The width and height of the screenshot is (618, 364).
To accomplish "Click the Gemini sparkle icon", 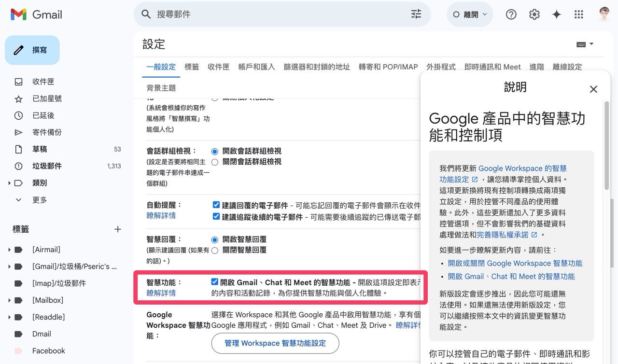I will pyautogui.click(x=556, y=14).
